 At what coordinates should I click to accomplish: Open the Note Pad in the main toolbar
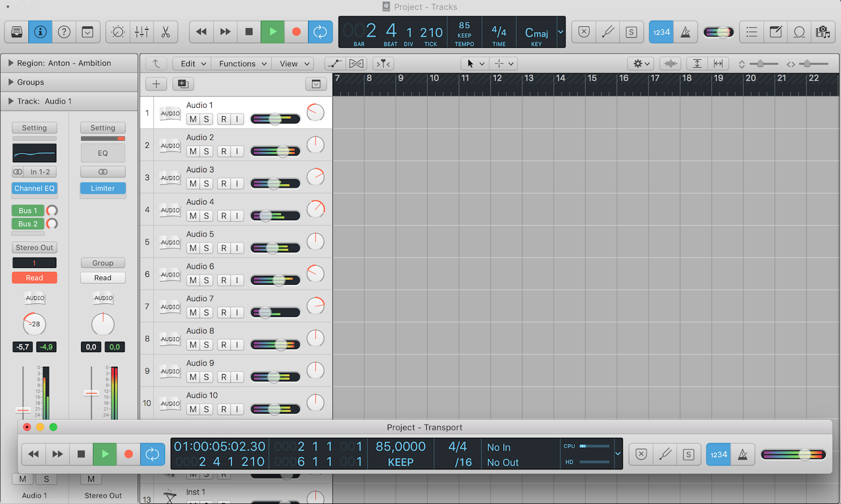coord(775,32)
